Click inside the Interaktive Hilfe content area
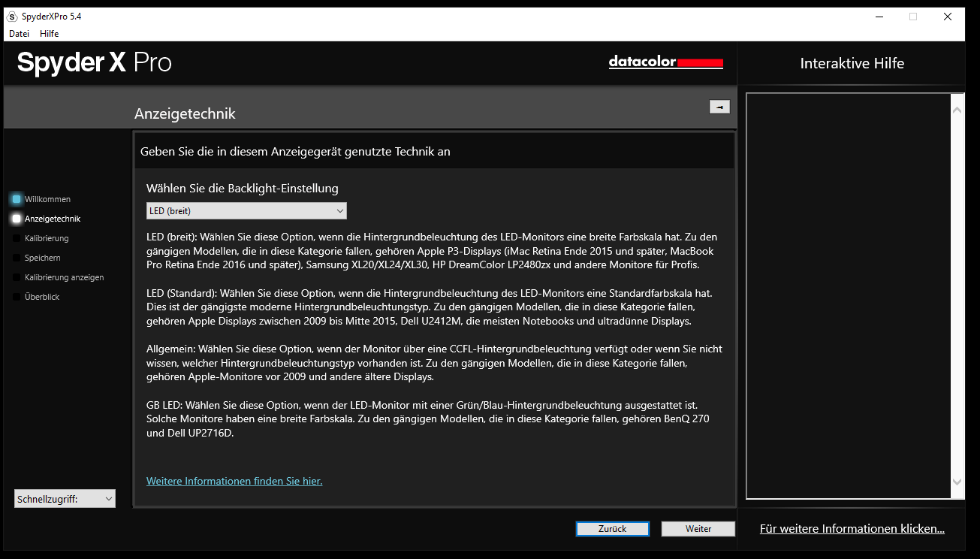The height and width of the screenshot is (559, 980). [849, 296]
